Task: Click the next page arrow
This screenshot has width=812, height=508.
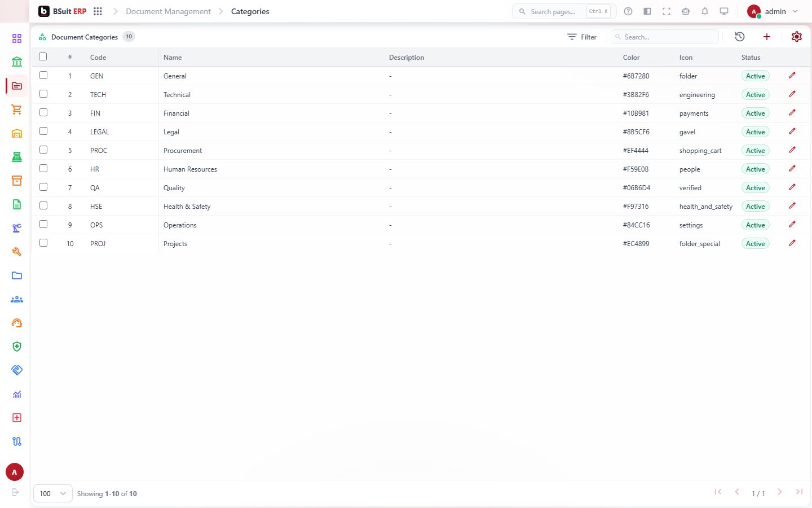Action: point(779,492)
